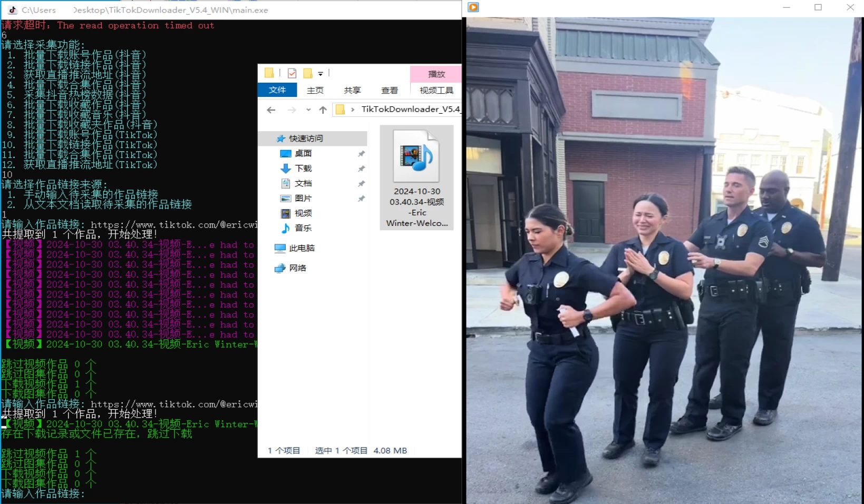Open 下载 (Downloads) in quick access
Screen dimensions: 864x504
[303, 169]
